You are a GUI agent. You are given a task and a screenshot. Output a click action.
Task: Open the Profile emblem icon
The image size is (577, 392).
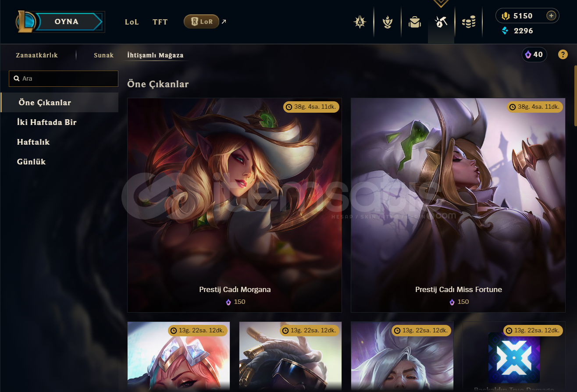[360, 21]
